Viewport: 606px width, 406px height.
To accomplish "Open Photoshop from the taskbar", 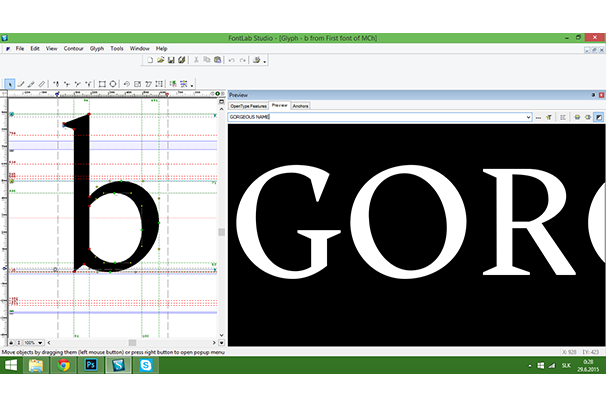I will pos(90,366).
